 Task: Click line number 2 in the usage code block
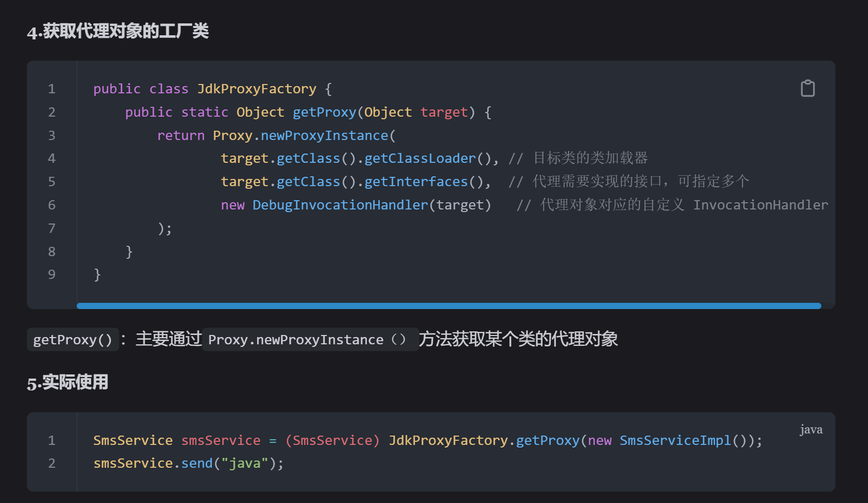(52, 464)
